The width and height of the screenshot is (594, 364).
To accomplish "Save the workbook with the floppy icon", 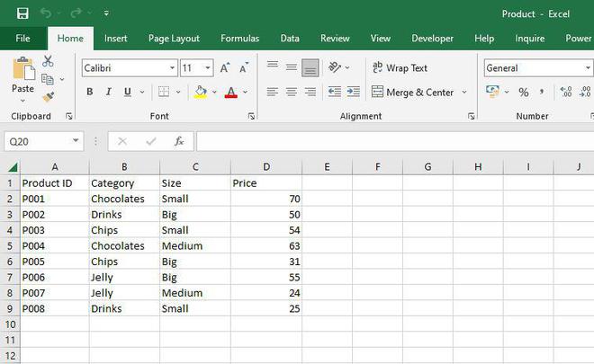I will 22,13.
